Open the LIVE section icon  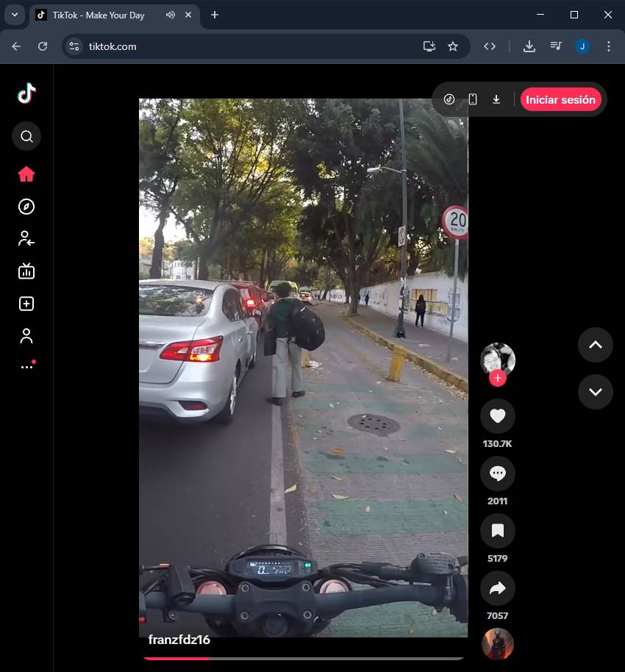click(x=26, y=271)
